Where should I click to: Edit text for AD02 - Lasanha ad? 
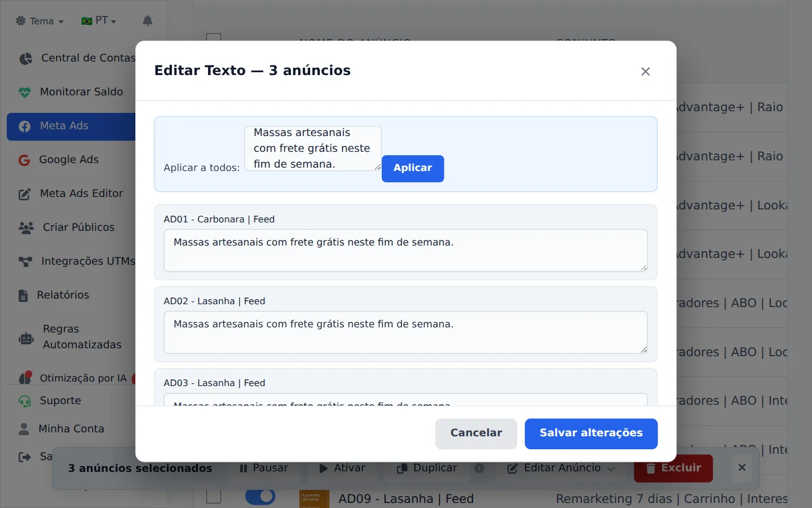tap(405, 332)
